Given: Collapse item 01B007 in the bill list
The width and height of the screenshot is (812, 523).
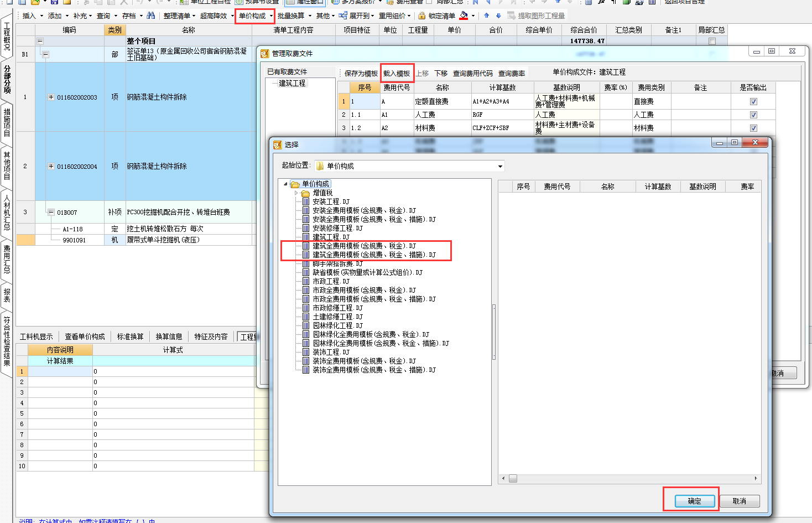Looking at the screenshot, I should (51, 212).
